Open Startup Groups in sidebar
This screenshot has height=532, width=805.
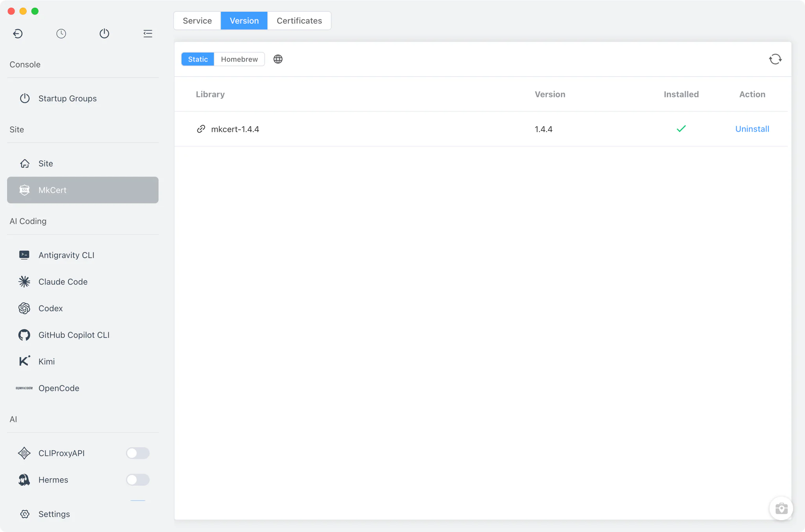pos(83,98)
